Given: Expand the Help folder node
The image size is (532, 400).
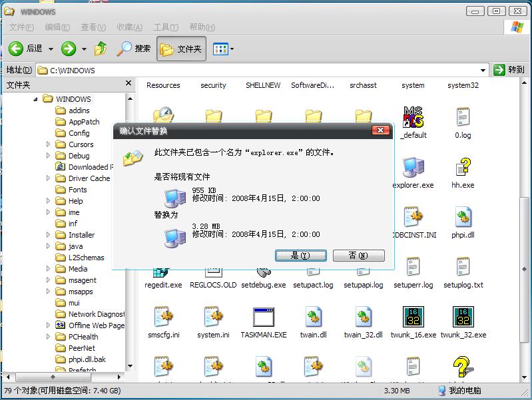Looking at the screenshot, I should pos(48,201).
